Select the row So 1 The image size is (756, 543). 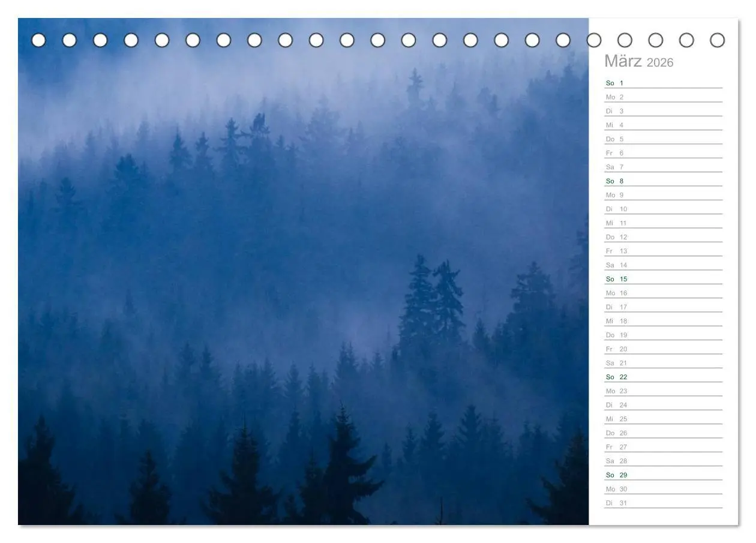pos(663,83)
